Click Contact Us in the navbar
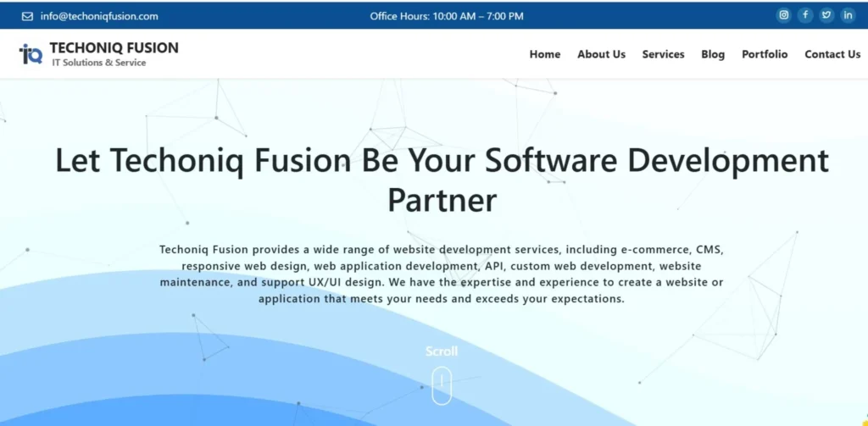 (832, 54)
